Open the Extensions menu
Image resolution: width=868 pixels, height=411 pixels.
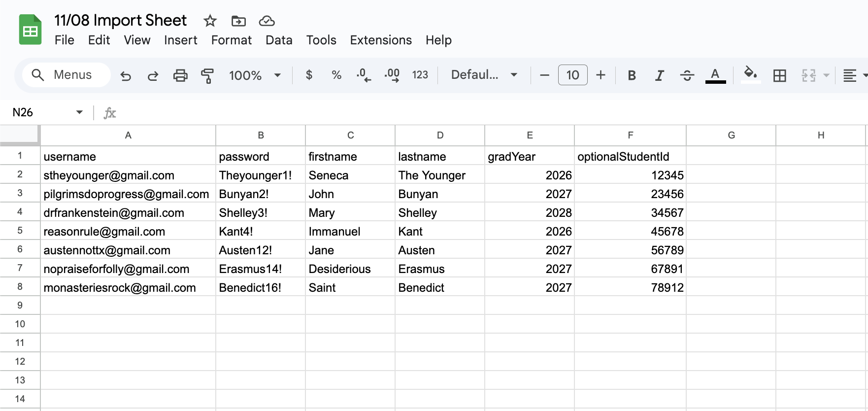pos(380,40)
